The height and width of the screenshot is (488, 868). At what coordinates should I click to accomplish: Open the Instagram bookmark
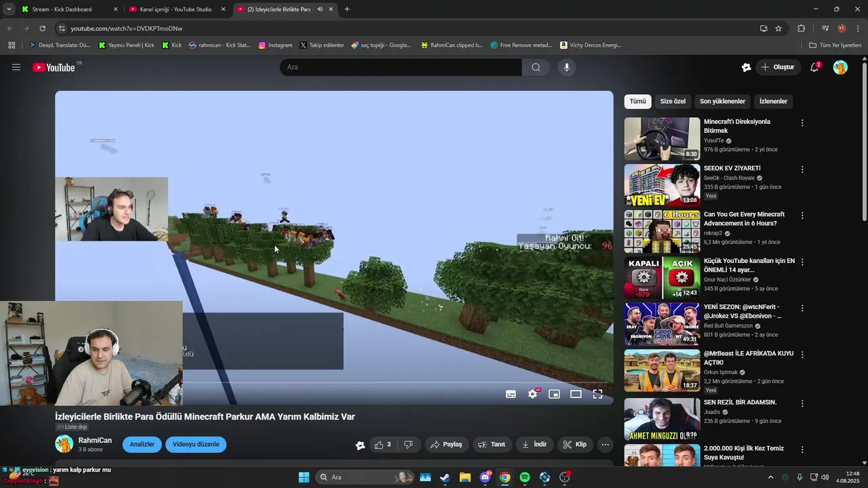(x=275, y=45)
